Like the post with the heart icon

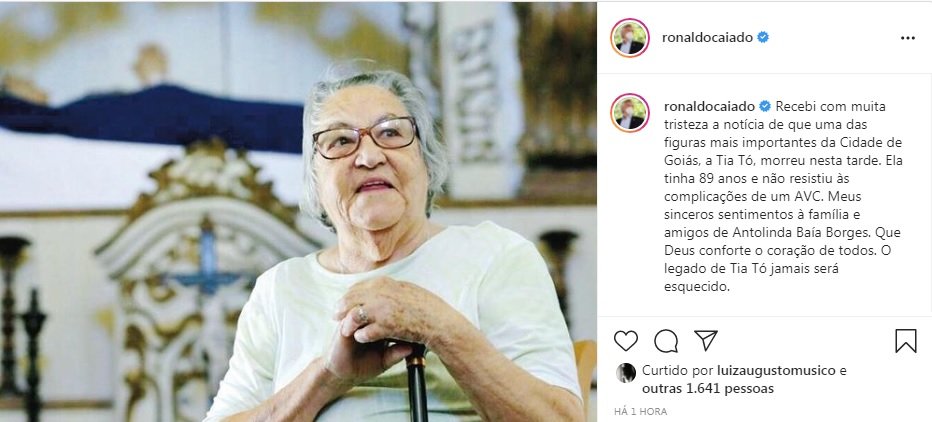pos(625,341)
